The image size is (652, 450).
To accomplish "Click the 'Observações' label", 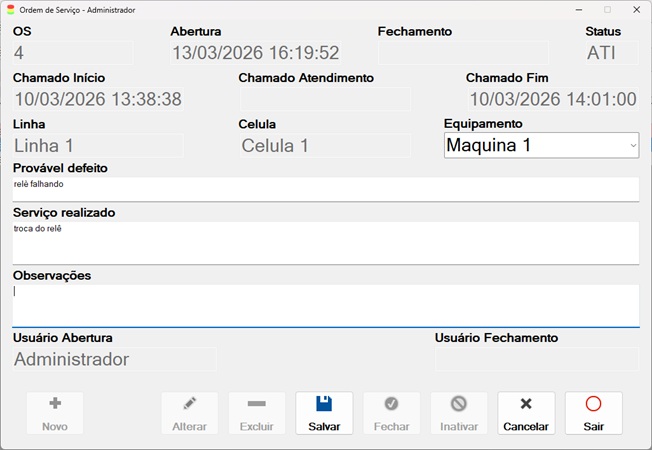I will [x=52, y=275].
